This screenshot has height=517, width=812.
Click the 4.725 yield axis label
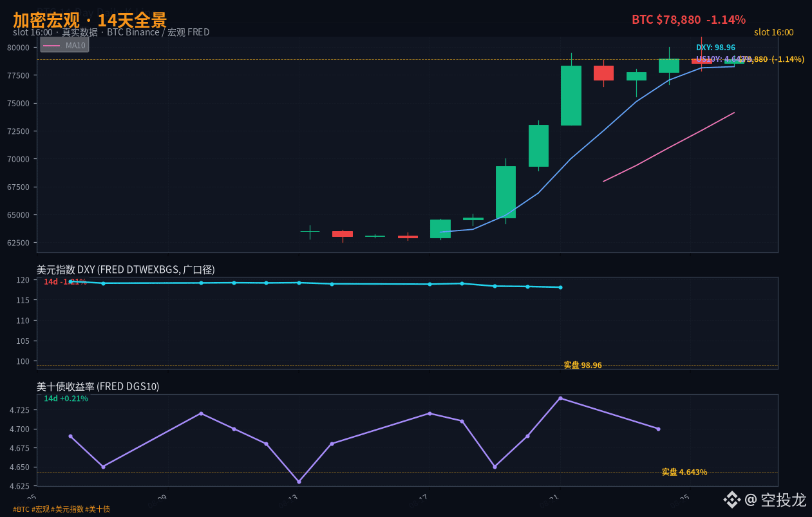[x=19, y=410]
